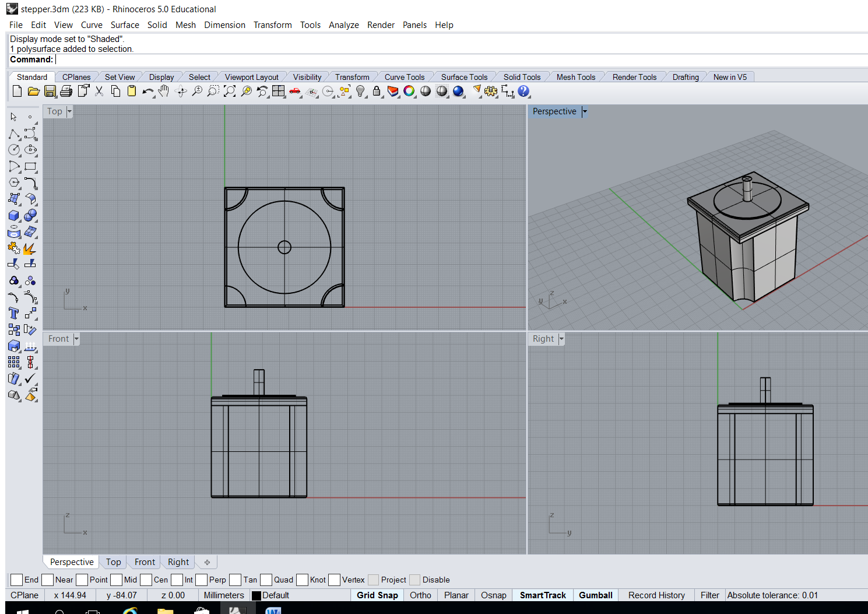
Task: Toggle Grid Snap in the status bar
Action: click(x=377, y=595)
